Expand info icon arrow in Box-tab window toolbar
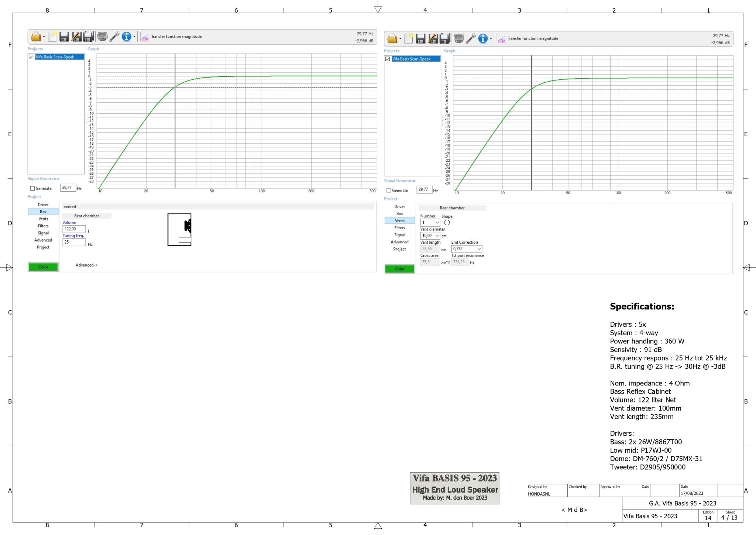 click(x=134, y=37)
